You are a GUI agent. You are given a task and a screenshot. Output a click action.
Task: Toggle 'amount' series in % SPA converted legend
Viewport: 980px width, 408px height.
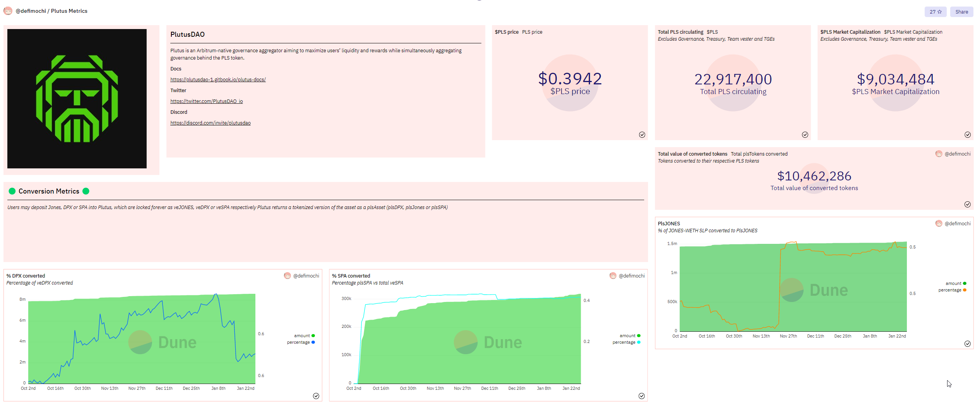(630, 336)
